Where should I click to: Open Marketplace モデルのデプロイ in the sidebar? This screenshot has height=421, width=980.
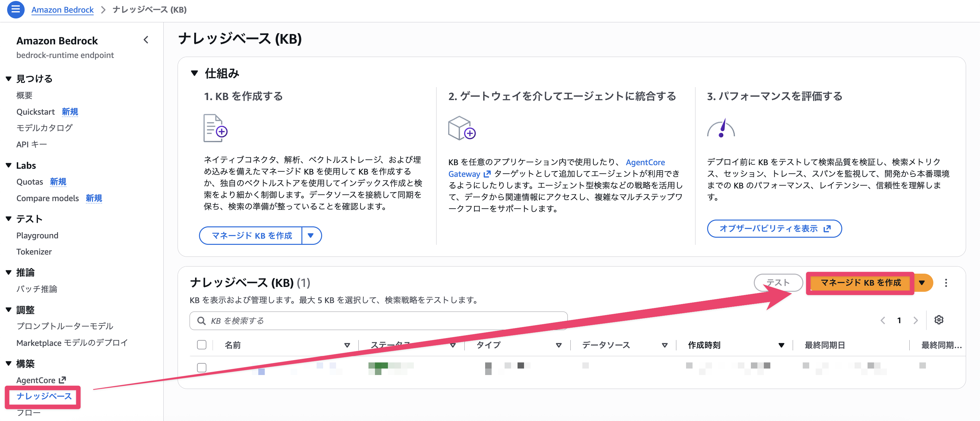click(x=72, y=343)
